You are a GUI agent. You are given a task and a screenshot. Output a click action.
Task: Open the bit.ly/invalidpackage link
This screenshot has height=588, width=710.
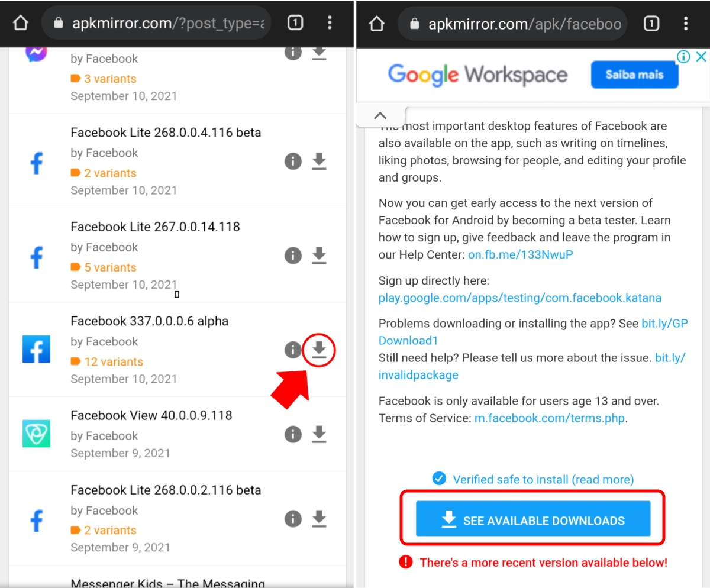tap(418, 375)
